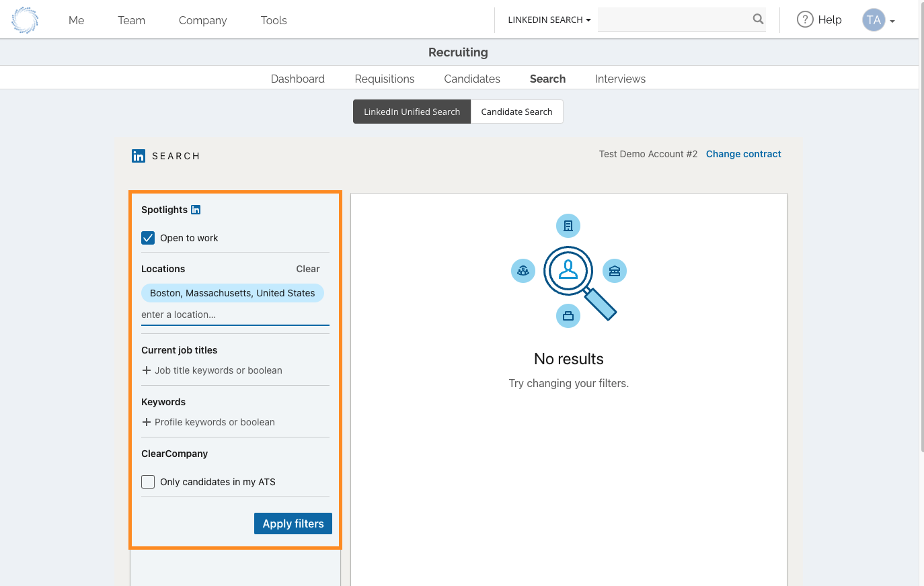The height and width of the screenshot is (586, 924).
Task: Open the Me menu
Action: 77,20
